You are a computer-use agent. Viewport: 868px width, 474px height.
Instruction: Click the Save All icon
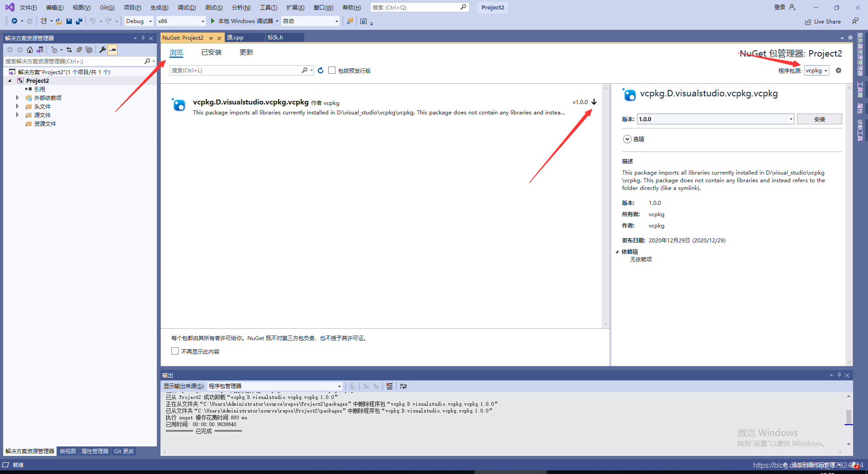(79, 21)
